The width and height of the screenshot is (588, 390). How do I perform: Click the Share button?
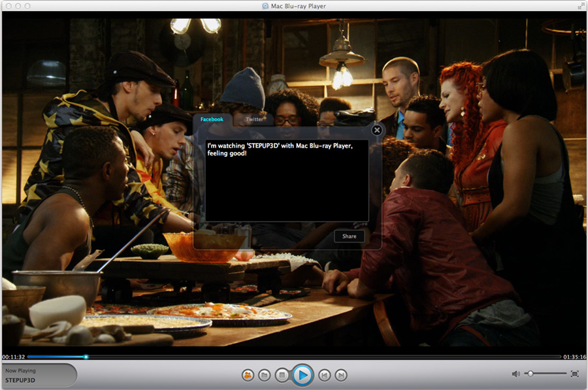[x=349, y=236]
